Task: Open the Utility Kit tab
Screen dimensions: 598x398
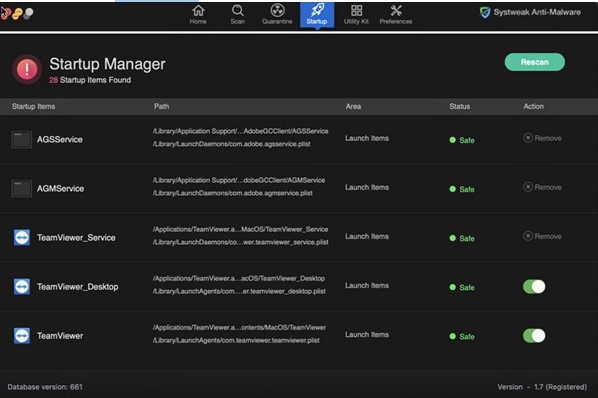Action: pos(356,14)
